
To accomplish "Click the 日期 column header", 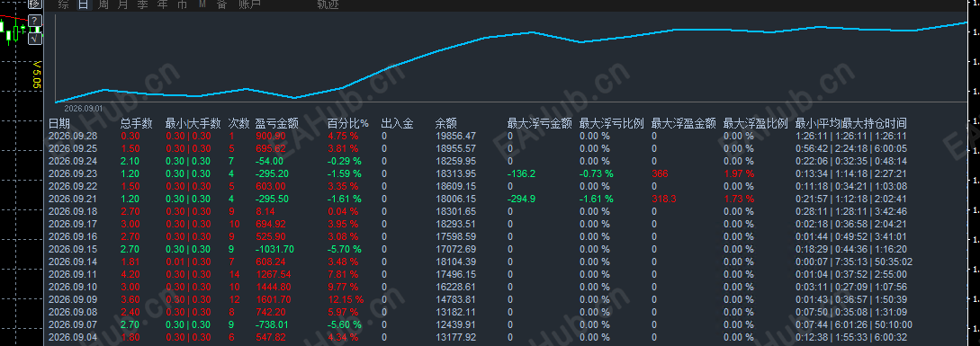I will (x=59, y=124).
